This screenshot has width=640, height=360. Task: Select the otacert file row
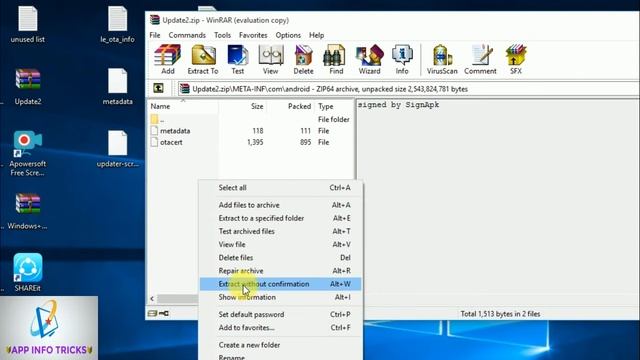click(251, 142)
